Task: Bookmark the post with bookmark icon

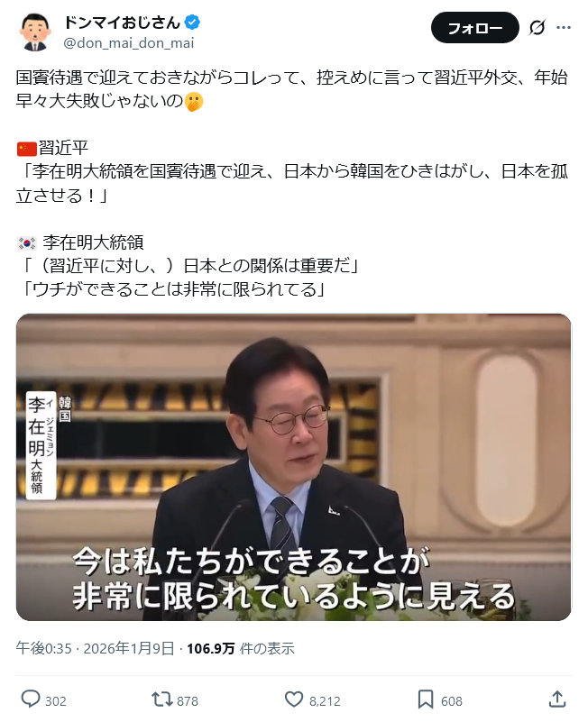Action: click(x=426, y=699)
